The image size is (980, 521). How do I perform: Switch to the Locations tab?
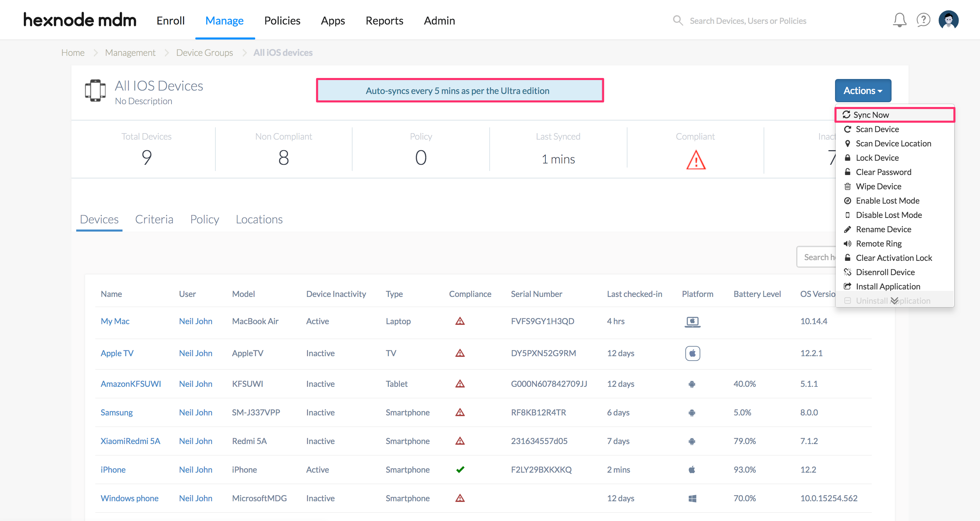[x=259, y=219]
